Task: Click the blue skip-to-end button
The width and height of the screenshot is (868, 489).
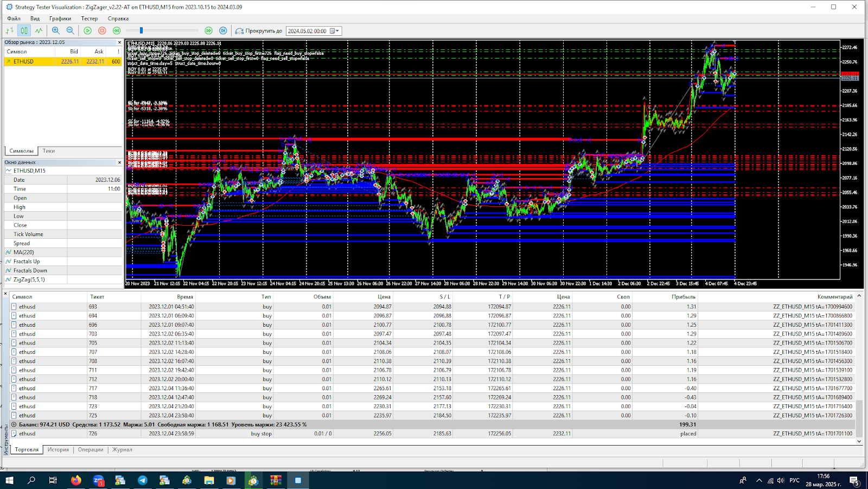Action: pos(223,31)
